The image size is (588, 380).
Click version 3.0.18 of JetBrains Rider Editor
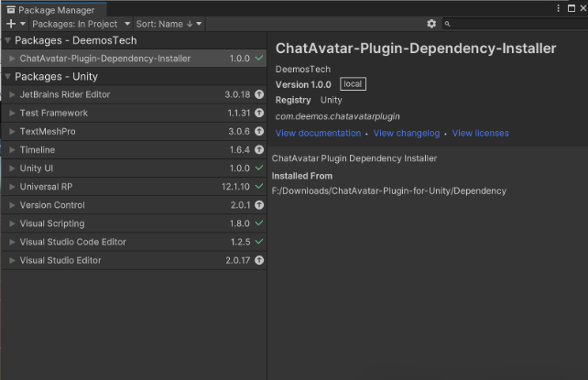coord(237,94)
